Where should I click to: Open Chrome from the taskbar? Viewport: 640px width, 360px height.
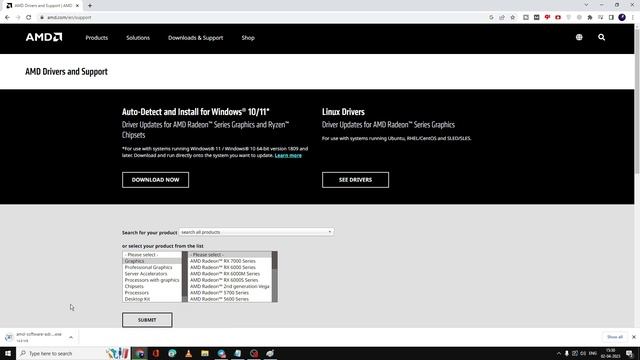(140, 353)
